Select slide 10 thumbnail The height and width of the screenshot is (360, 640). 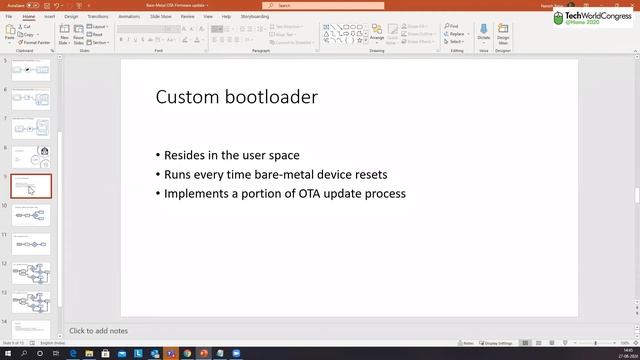pyautogui.click(x=31, y=215)
